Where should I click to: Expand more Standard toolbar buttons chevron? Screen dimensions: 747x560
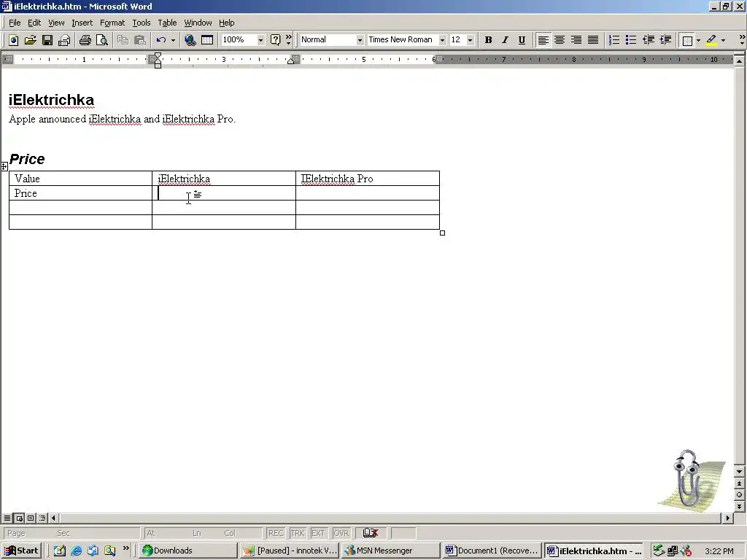289,40
